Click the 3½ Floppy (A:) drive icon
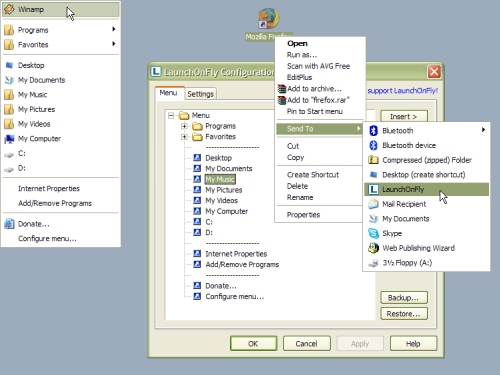The image size is (500, 375). (x=373, y=263)
